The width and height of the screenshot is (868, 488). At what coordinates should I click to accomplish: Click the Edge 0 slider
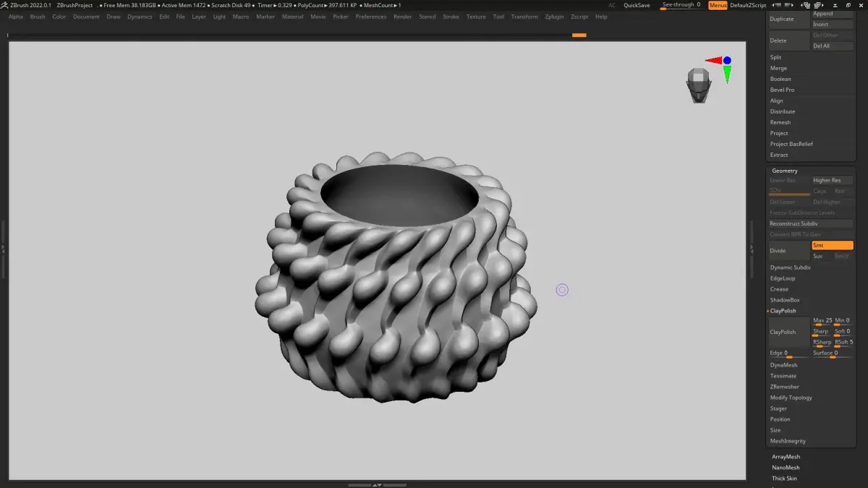pyautogui.click(x=789, y=354)
